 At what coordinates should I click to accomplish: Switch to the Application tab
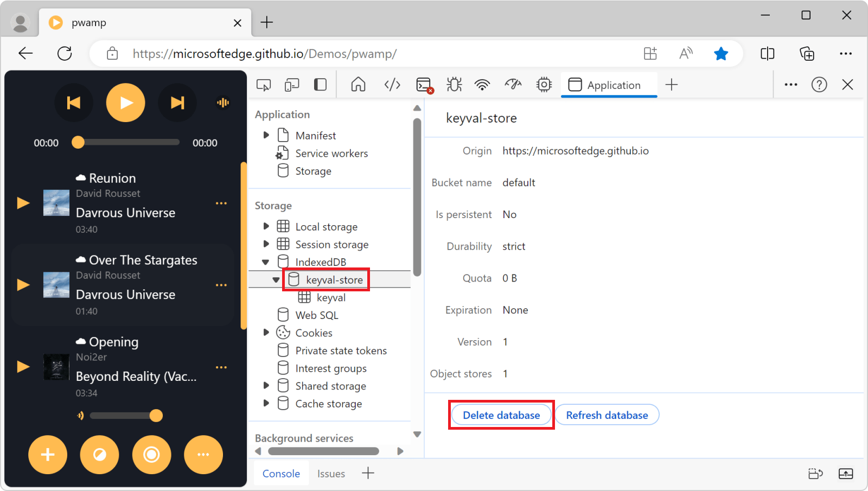point(609,85)
